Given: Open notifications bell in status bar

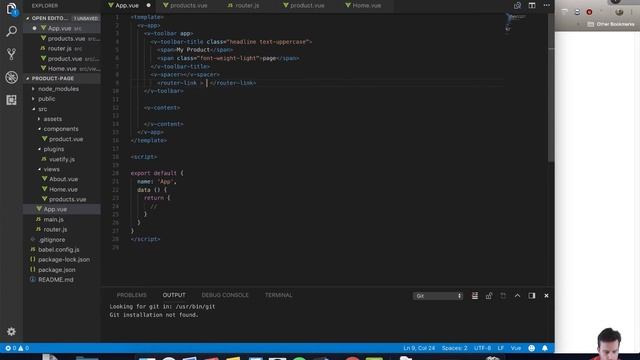Looking at the screenshot, I should coord(545,348).
